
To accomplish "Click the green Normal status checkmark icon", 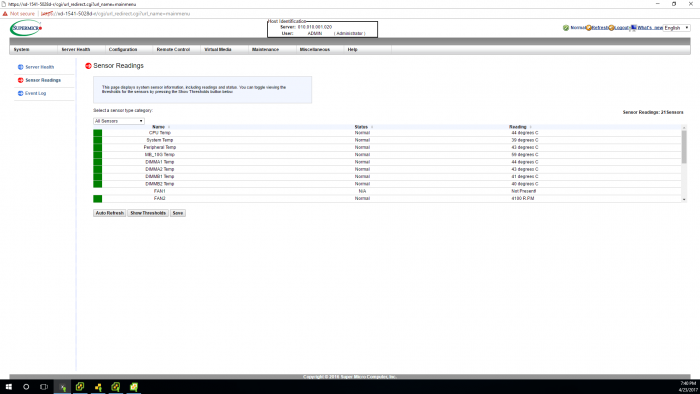I will click(x=566, y=28).
